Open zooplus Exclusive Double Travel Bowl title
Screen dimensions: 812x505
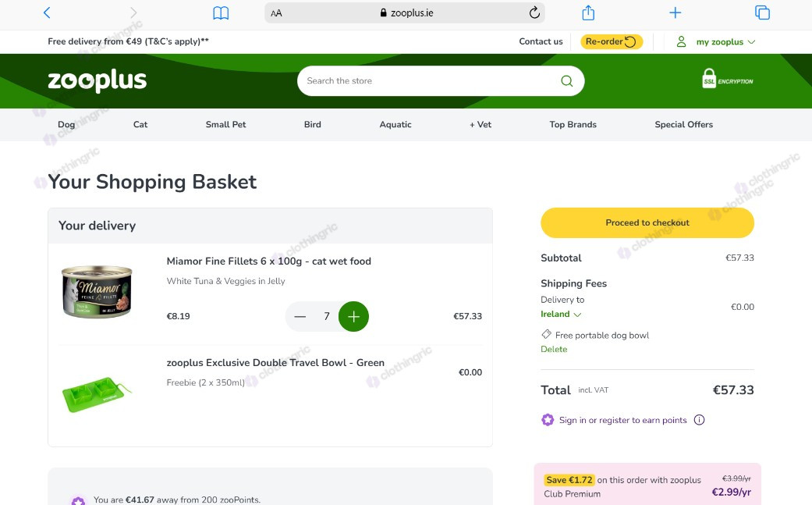click(x=275, y=363)
